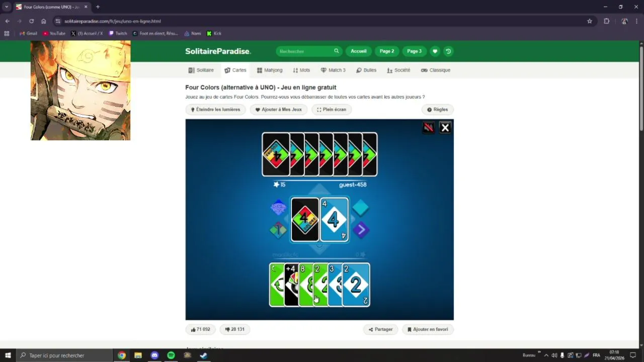The image size is (644, 362).
Task: Open Steam from taskbar
Action: pos(204,355)
